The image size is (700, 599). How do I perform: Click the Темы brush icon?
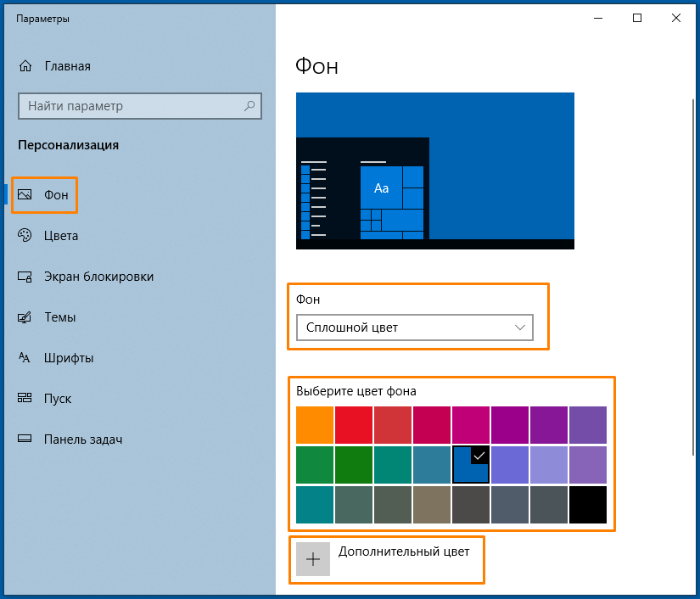(x=25, y=317)
